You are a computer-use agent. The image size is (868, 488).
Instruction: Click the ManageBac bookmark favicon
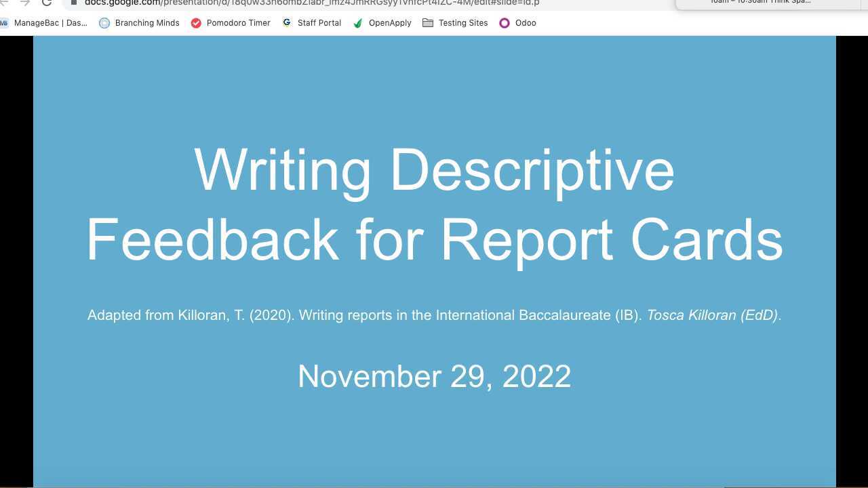[5, 22]
